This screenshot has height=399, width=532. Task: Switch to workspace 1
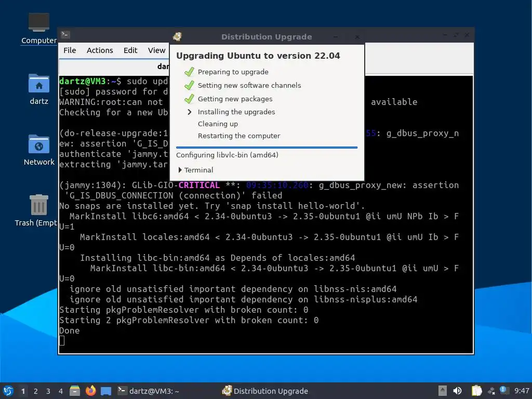pos(23,391)
